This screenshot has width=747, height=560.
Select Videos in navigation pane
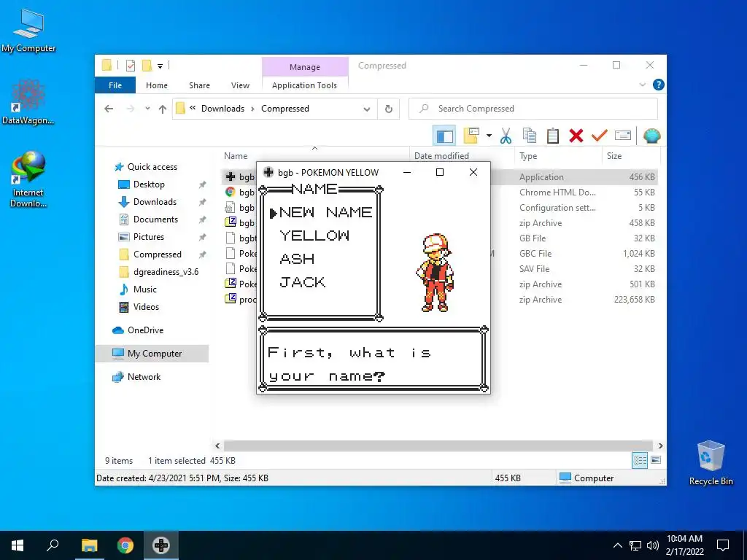point(146,307)
